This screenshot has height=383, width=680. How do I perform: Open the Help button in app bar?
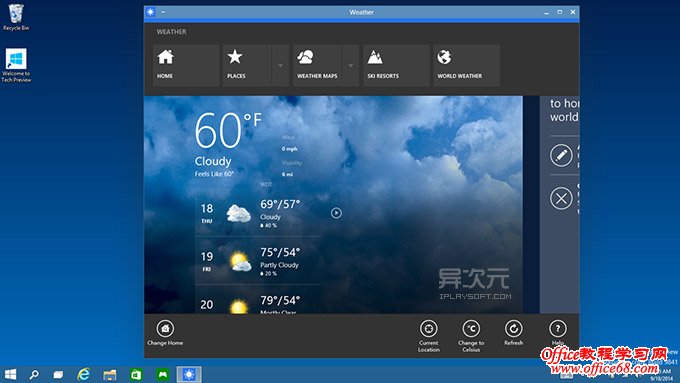[558, 333]
